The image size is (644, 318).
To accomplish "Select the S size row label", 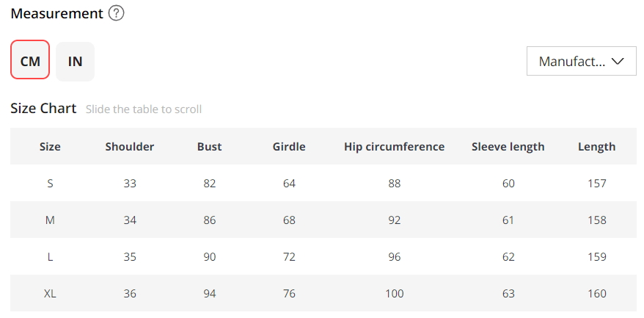I will point(50,183).
